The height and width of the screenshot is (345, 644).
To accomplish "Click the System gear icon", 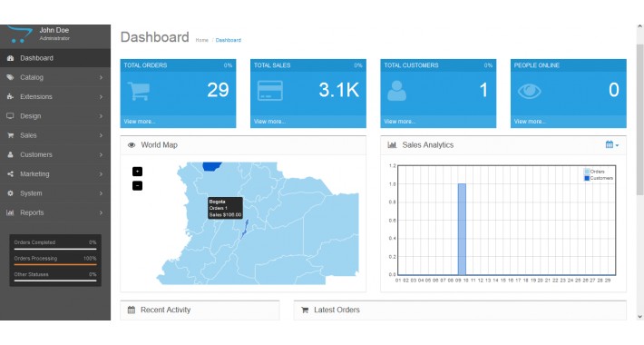I will pos(10,193).
